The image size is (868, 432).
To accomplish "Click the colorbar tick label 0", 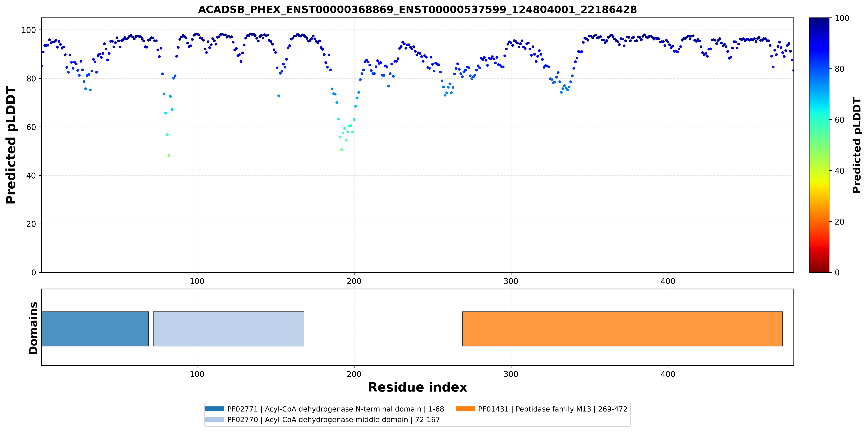I will (837, 273).
